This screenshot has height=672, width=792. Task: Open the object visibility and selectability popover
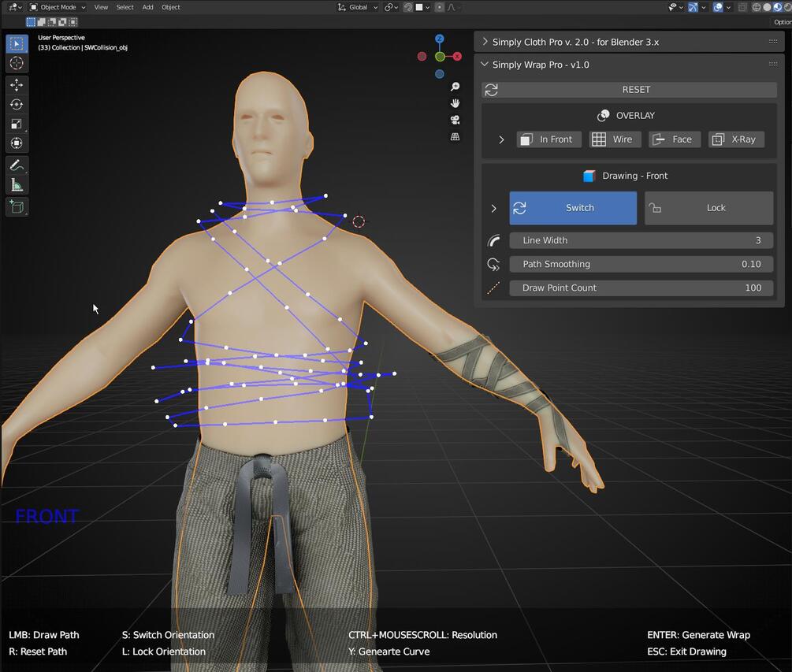(675, 7)
